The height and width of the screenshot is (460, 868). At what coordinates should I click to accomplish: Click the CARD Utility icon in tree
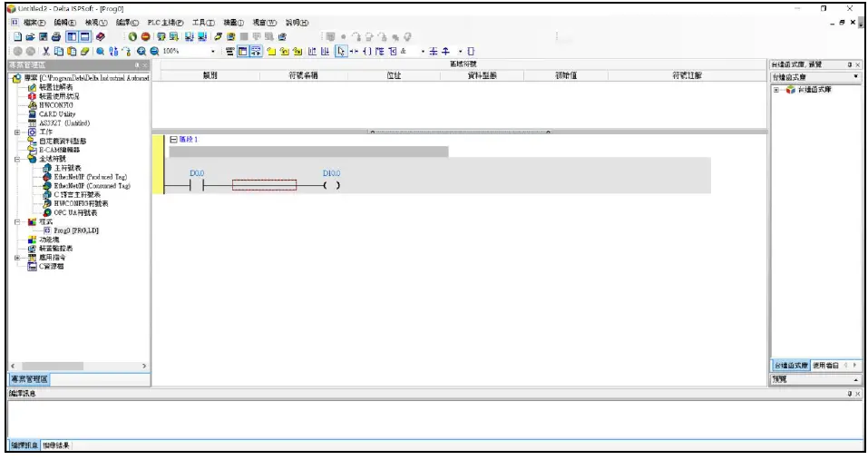click(32, 114)
